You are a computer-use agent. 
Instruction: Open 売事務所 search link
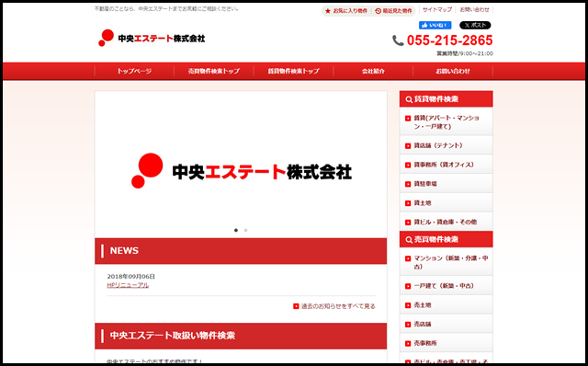pos(447,344)
